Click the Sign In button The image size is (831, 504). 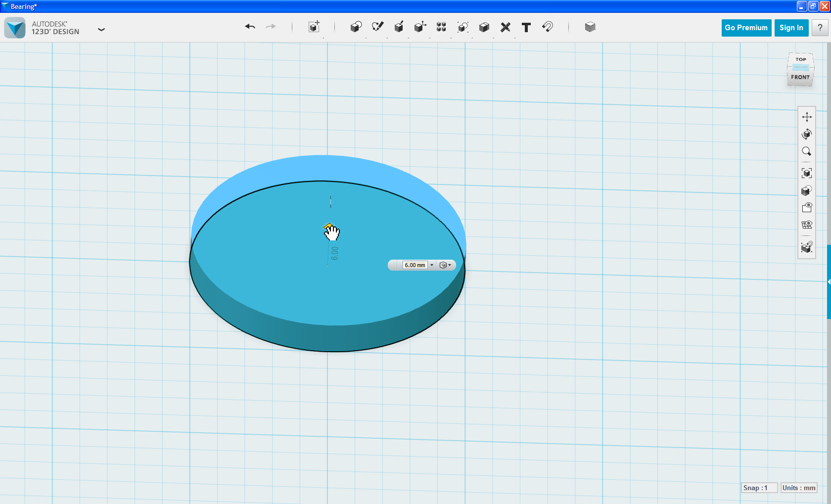pyautogui.click(x=791, y=28)
